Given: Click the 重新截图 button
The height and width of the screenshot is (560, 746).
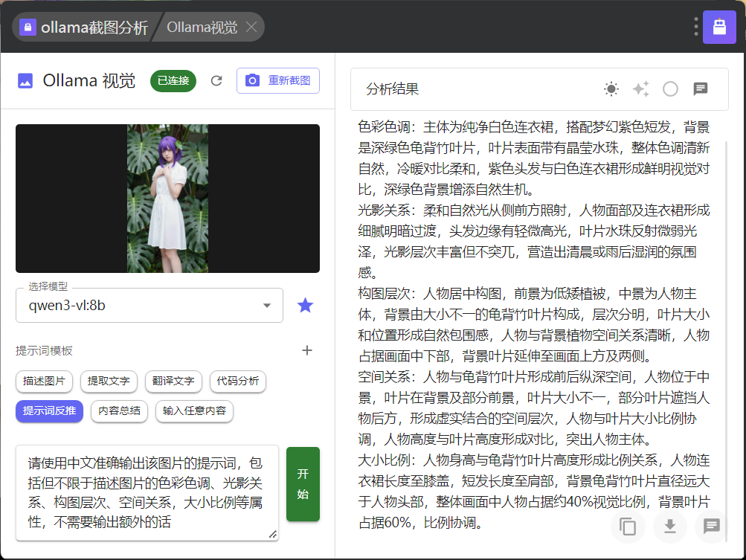Looking at the screenshot, I should pyautogui.click(x=278, y=81).
